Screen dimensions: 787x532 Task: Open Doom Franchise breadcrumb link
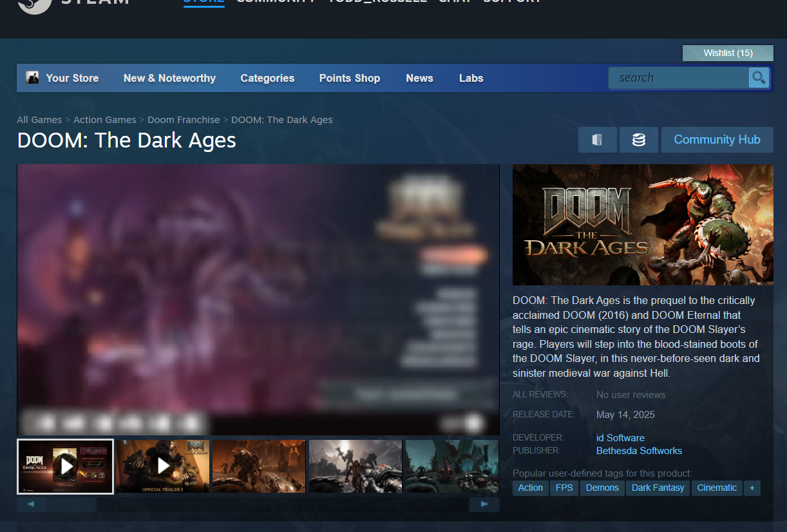[184, 120]
